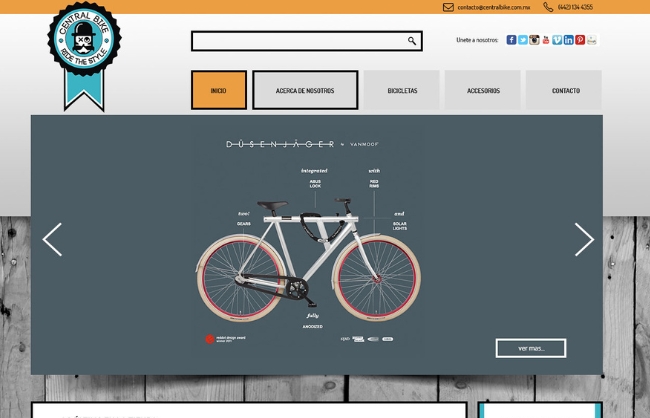Go to the BICICLETAS section
The width and height of the screenshot is (650, 418).
[x=402, y=90]
